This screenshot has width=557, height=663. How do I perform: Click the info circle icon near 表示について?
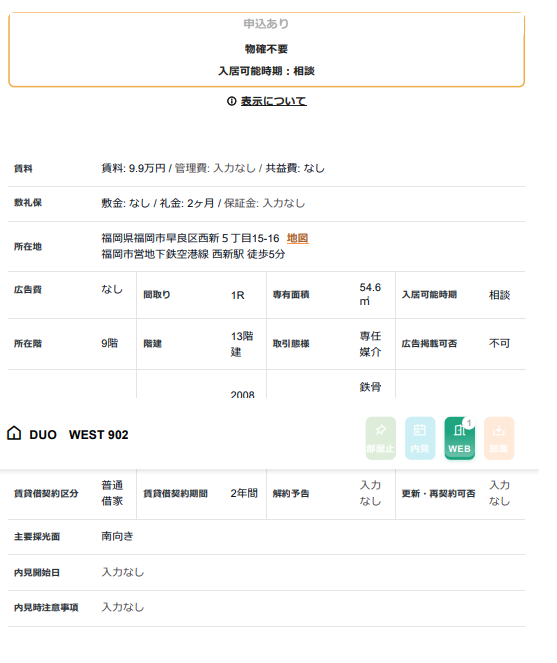pyautogui.click(x=231, y=101)
